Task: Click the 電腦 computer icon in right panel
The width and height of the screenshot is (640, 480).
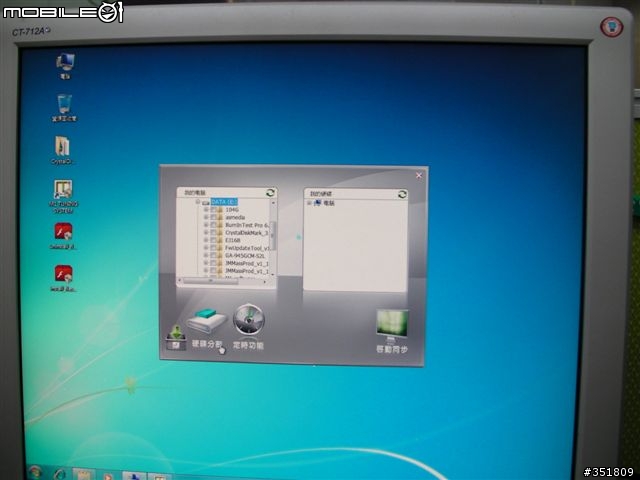Action: (x=318, y=203)
